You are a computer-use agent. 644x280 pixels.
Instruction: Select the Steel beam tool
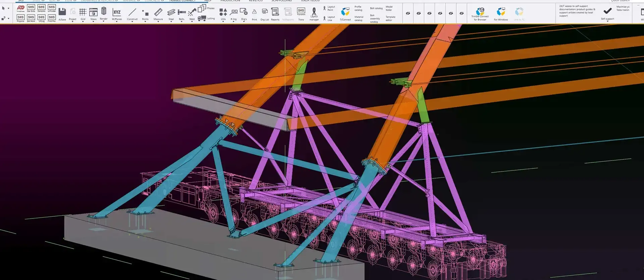coord(171,12)
